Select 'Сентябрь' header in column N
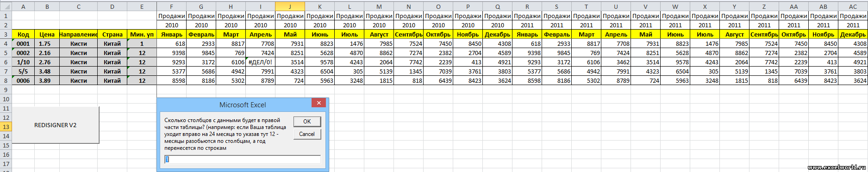The height and width of the screenshot is (172, 868). pos(409,34)
